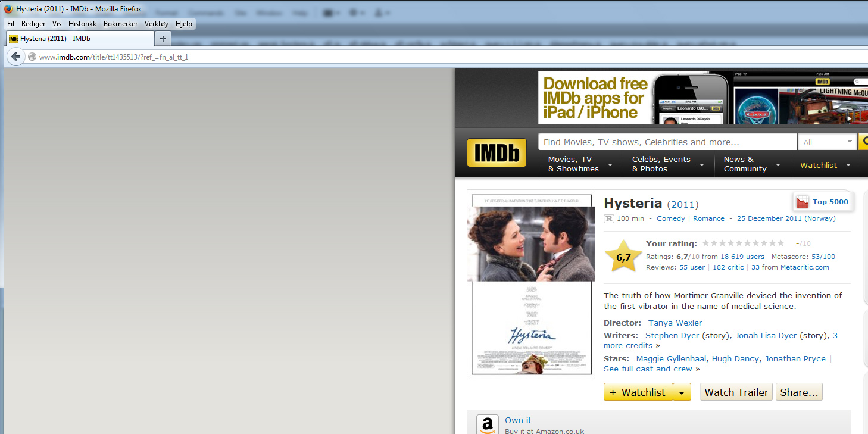Click the Top 5000 chart icon
868x434 pixels.
(x=803, y=202)
